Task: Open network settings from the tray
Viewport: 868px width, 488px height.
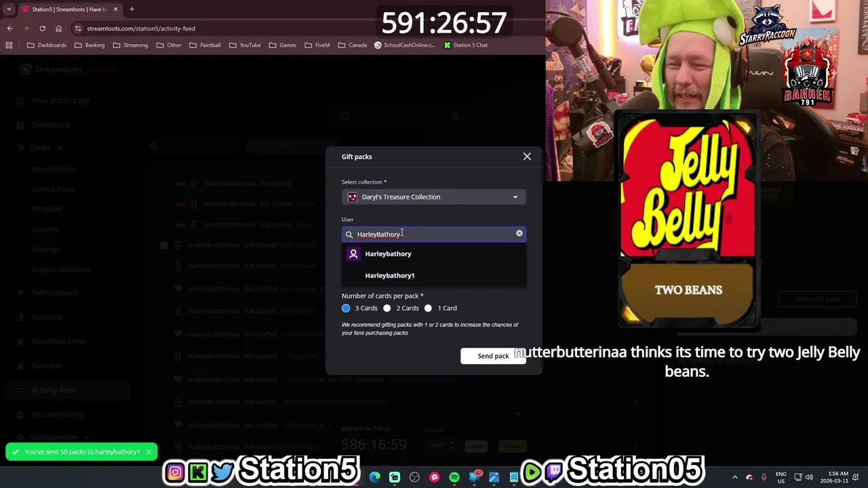Action: (x=798, y=477)
